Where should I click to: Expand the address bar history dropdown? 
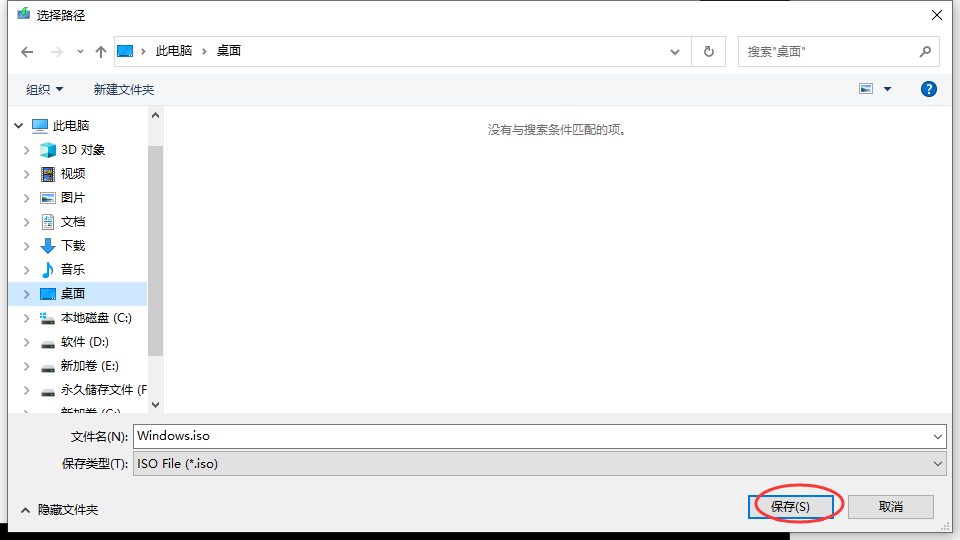(x=675, y=52)
